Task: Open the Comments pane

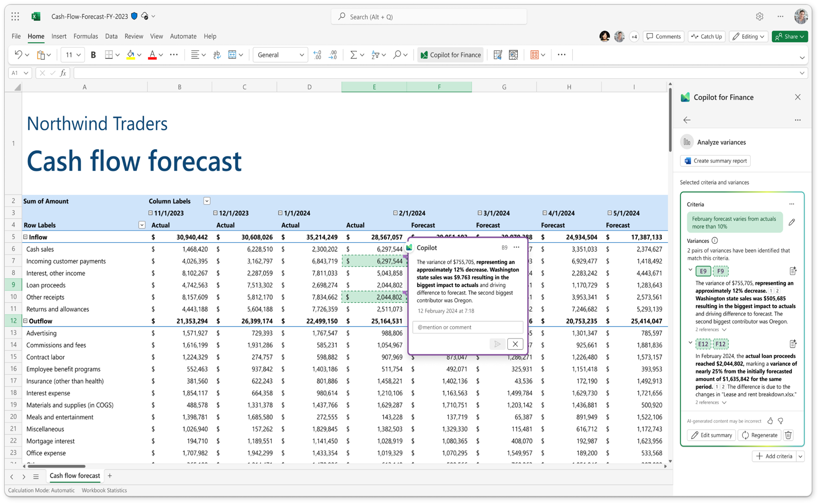Action: (x=664, y=36)
